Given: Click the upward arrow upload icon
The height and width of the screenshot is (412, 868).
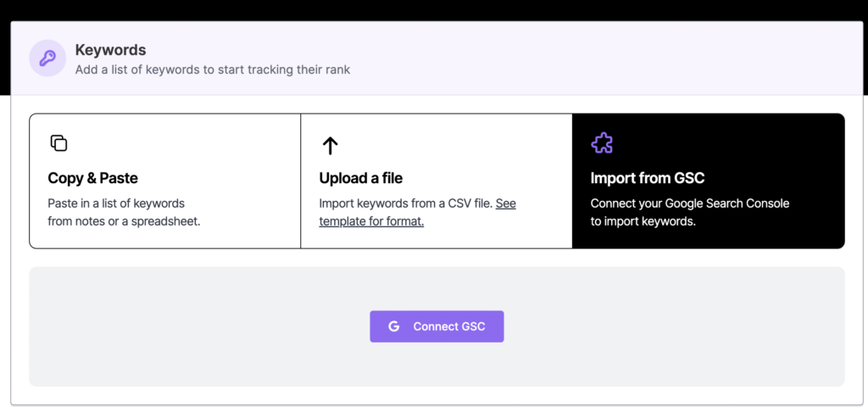Looking at the screenshot, I should [330, 146].
